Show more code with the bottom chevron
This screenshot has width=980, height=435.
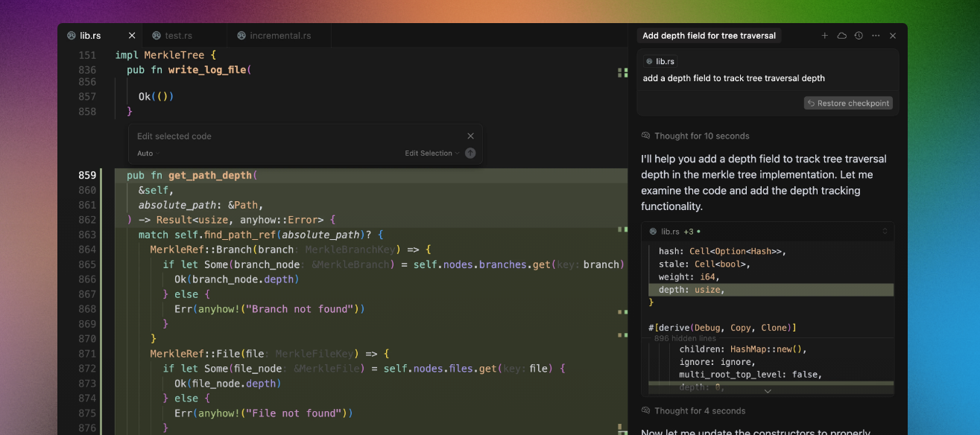(767, 391)
